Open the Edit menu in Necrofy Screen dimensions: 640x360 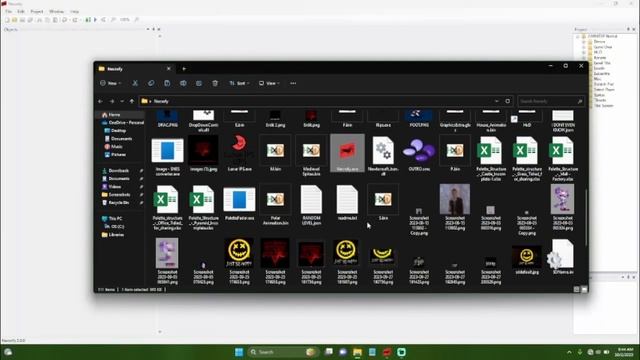(21, 11)
